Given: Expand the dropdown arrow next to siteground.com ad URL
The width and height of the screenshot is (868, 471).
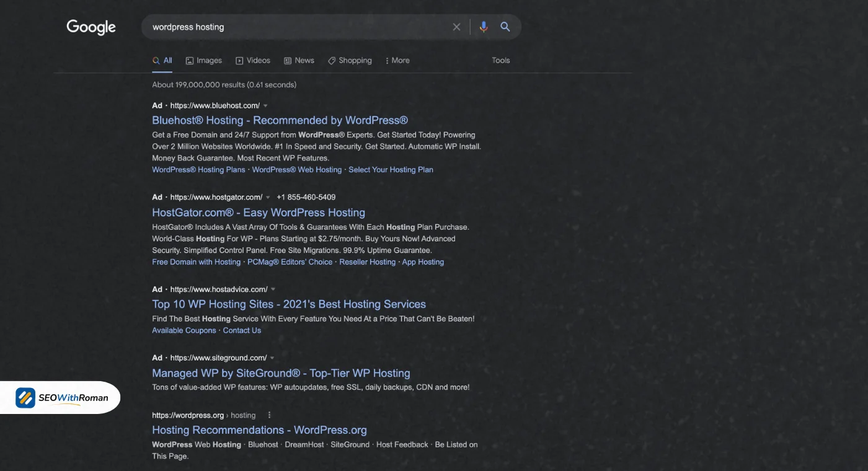Looking at the screenshot, I should coord(272,358).
